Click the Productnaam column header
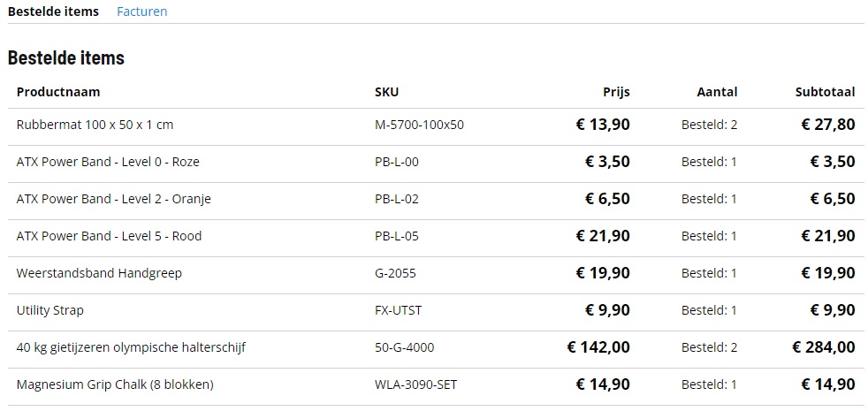 point(58,92)
